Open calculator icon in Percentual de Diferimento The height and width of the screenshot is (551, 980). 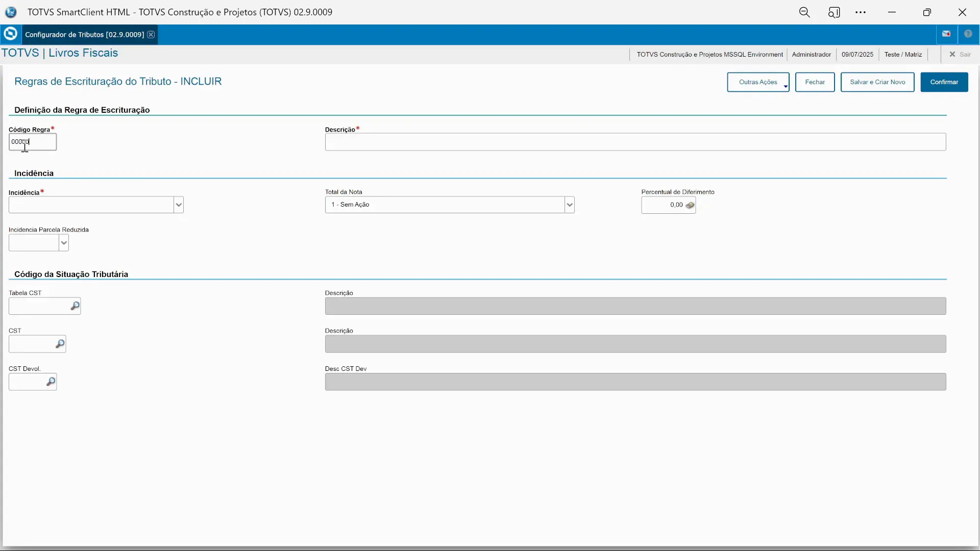point(690,205)
